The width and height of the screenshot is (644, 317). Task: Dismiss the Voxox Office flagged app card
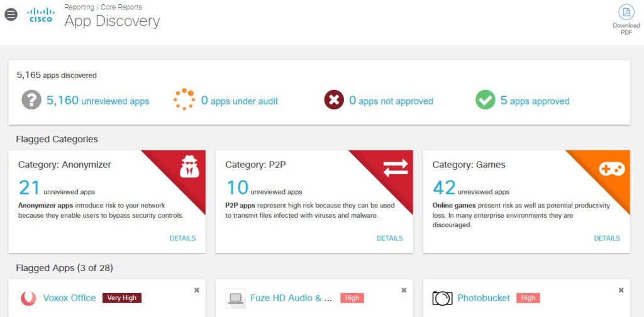coord(197,290)
